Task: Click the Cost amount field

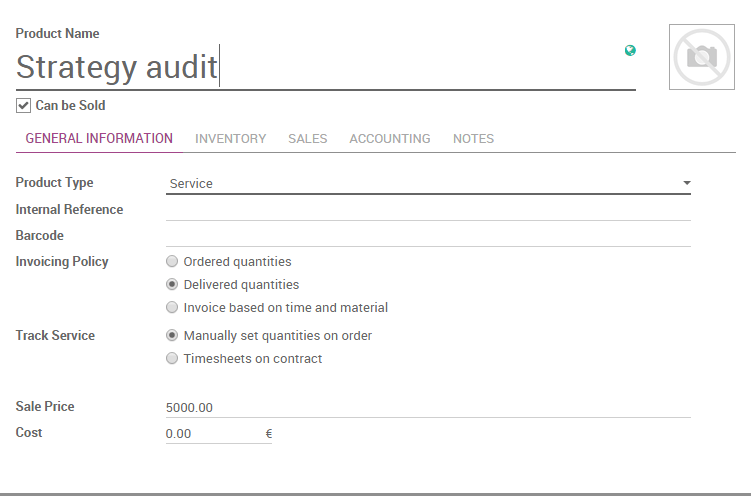Action: tap(212, 434)
